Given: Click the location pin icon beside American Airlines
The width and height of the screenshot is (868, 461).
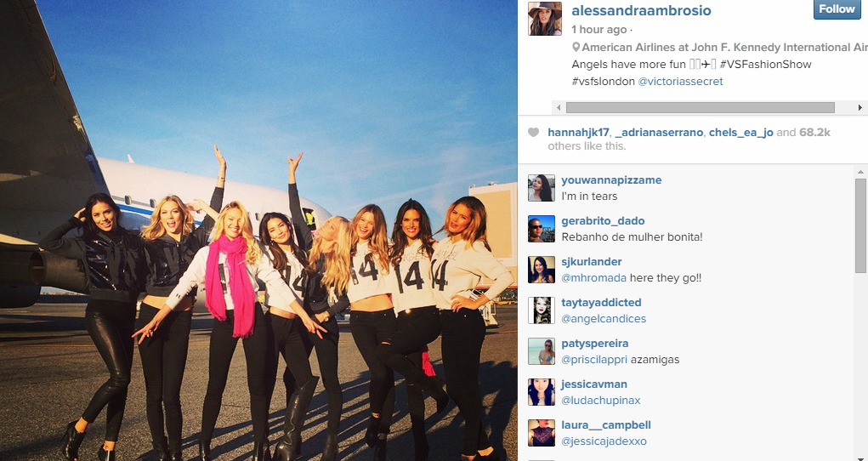Looking at the screenshot, I should tap(576, 48).
